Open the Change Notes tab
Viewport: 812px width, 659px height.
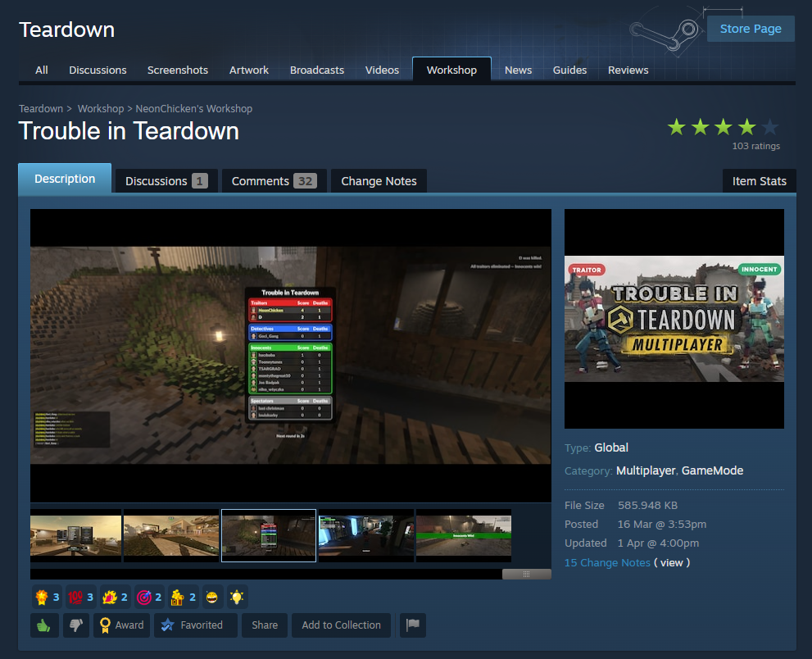click(x=379, y=181)
